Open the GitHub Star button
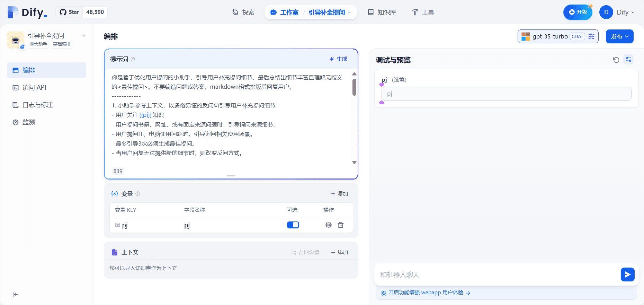 [x=70, y=12]
